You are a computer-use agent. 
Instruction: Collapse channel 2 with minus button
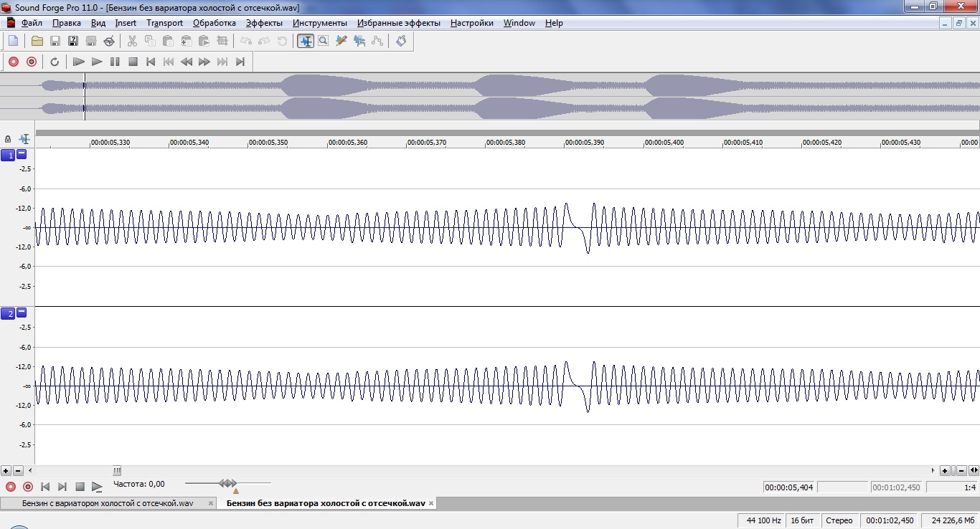pos(22,313)
